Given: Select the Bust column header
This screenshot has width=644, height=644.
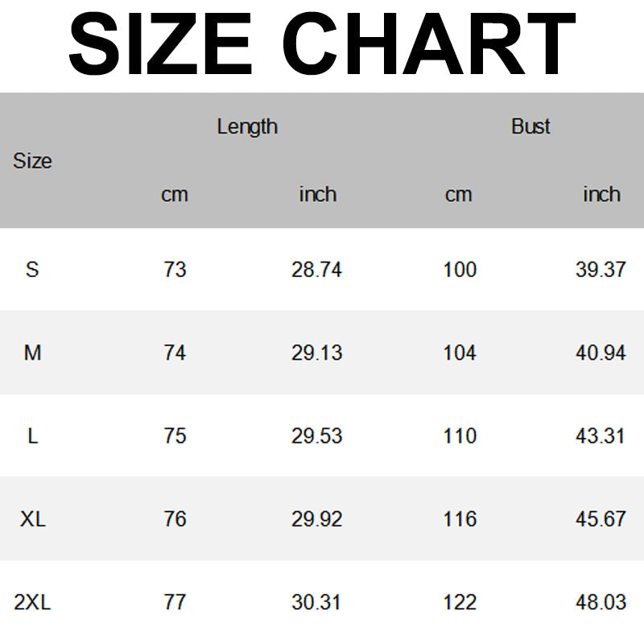Looking at the screenshot, I should tap(530, 126).
